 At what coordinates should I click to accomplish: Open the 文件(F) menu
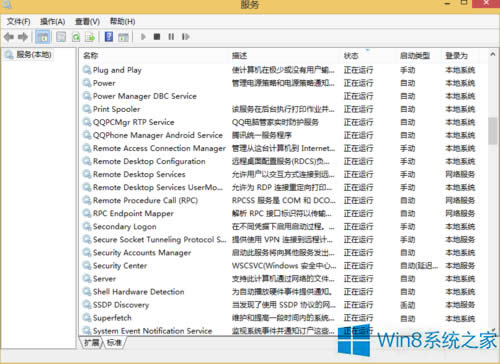(x=19, y=22)
